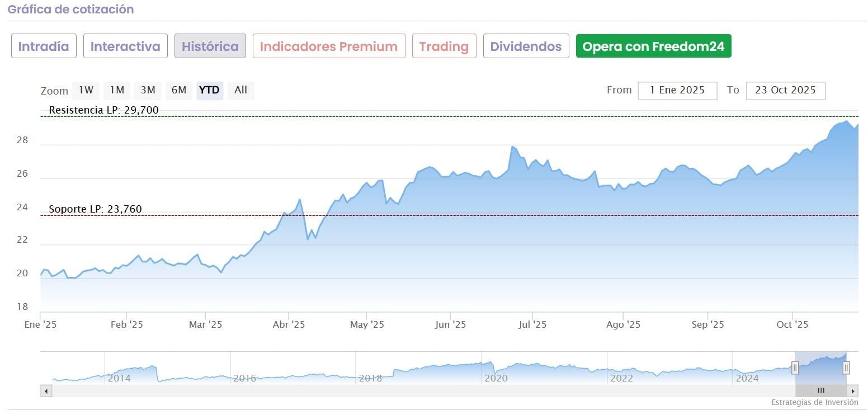View the Dividendos tab
The width and height of the screenshot is (868, 419).
[x=526, y=46]
